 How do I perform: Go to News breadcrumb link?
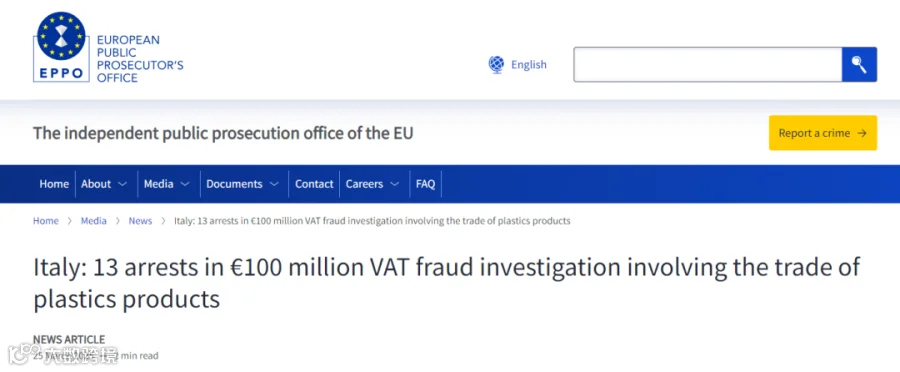pyautogui.click(x=140, y=221)
